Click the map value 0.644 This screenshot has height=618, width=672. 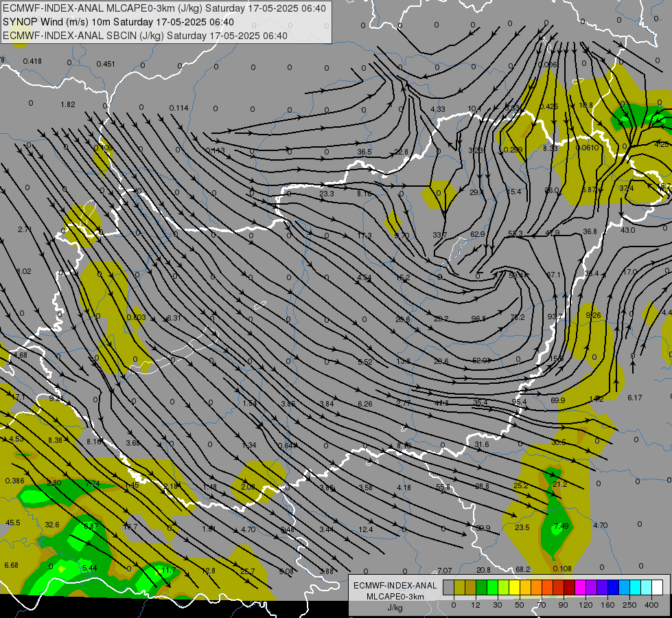point(288,446)
